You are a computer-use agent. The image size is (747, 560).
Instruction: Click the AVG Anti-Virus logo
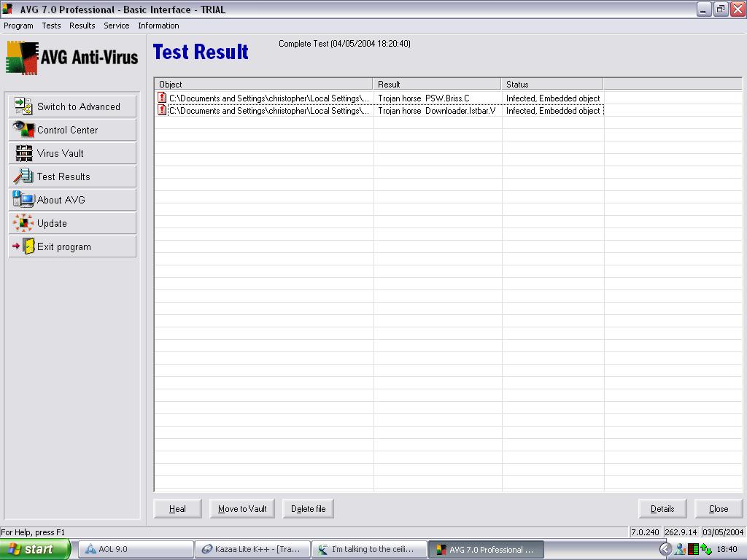pos(72,58)
